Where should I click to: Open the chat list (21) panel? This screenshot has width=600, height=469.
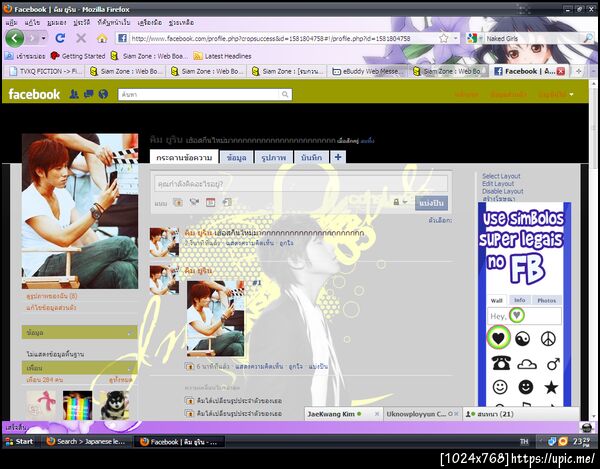point(520,414)
